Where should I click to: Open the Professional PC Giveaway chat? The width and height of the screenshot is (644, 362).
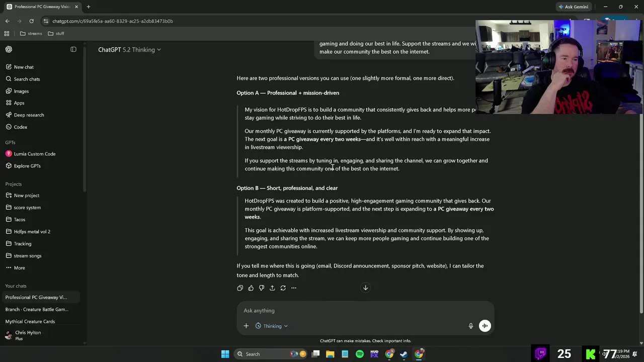click(x=40, y=298)
